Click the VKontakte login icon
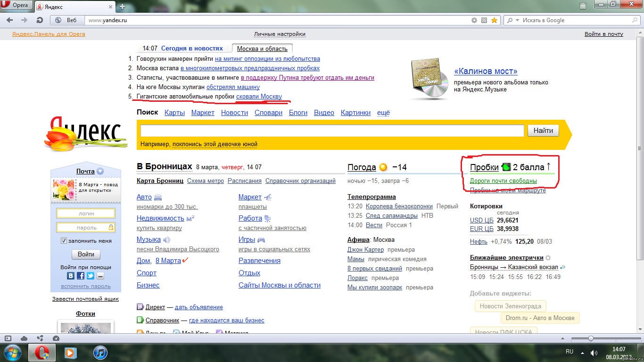 pyautogui.click(x=71, y=276)
